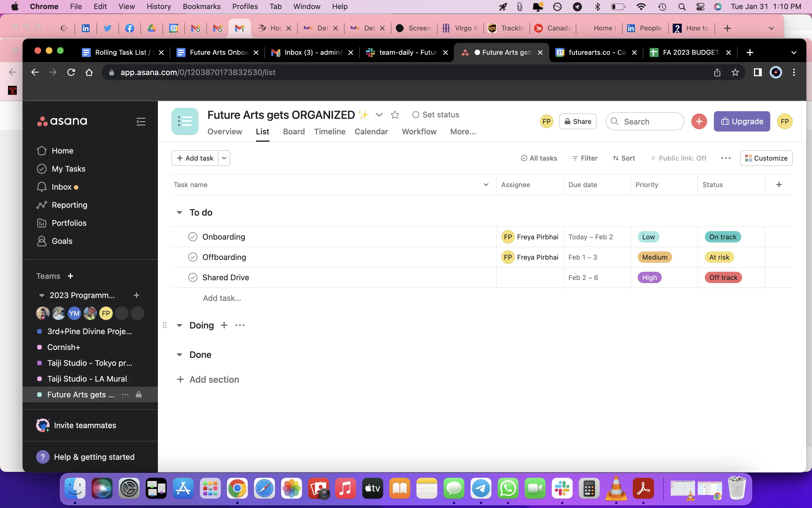Viewport: 812px width, 508px height.
Task: Open More... views menu
Action: 463,132
